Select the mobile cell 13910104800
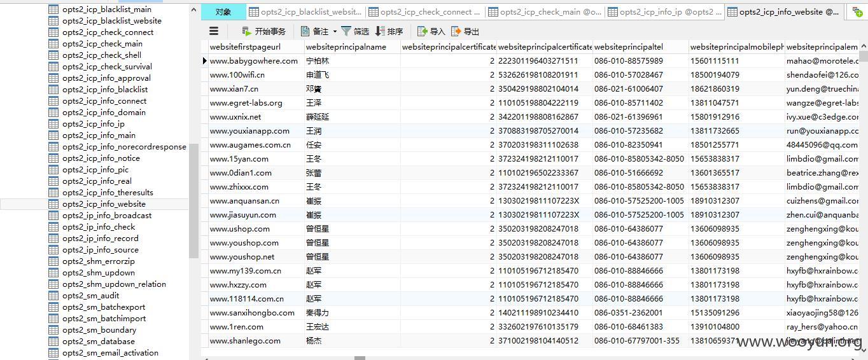Image resolution: width=868 pixels, height=360 pixels. (737, 327)
